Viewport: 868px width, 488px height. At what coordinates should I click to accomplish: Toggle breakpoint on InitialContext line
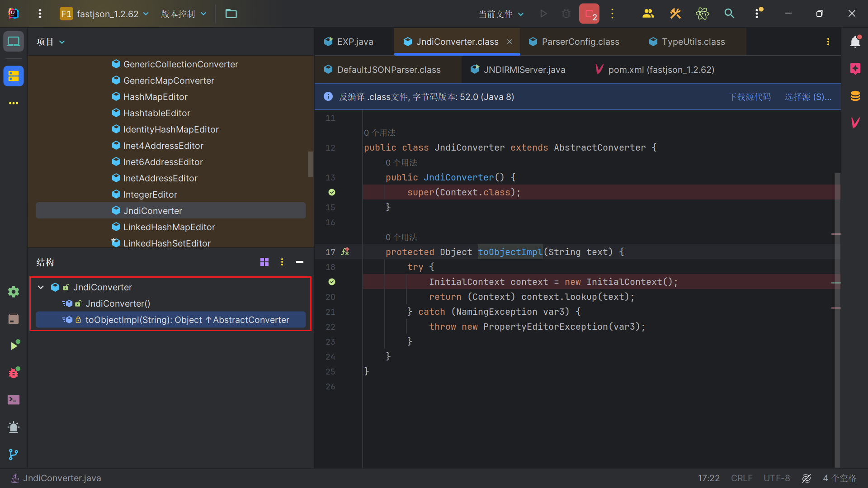tap(332, 282)
